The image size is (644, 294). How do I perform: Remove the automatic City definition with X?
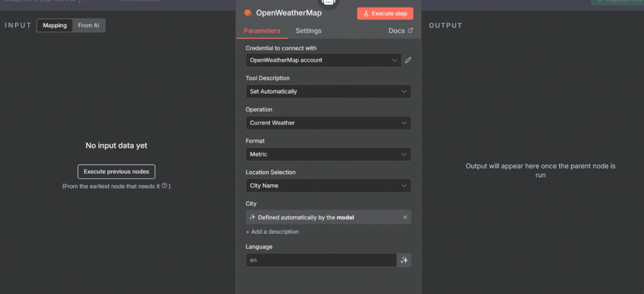point(405,217)
